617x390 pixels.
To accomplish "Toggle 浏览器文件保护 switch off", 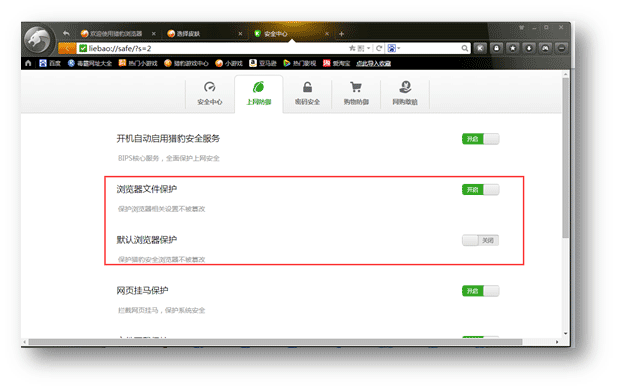I will (x=480, y=190).
